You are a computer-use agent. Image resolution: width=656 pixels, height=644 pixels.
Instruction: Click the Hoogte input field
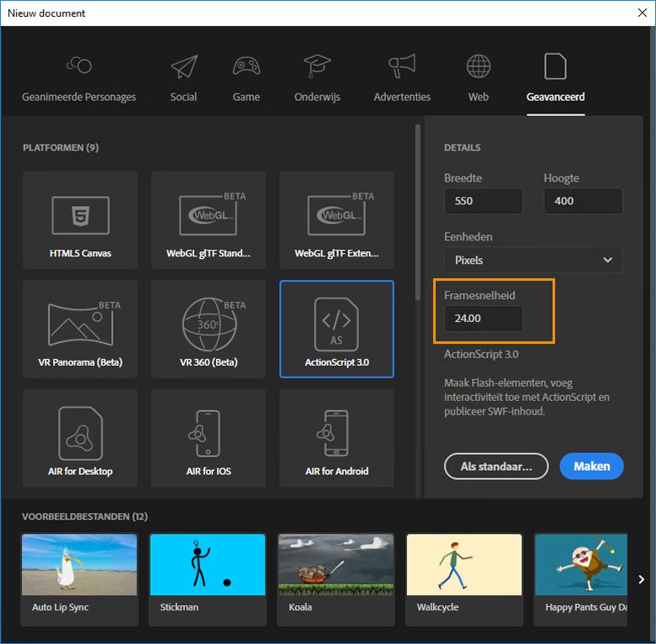point(583,201)
